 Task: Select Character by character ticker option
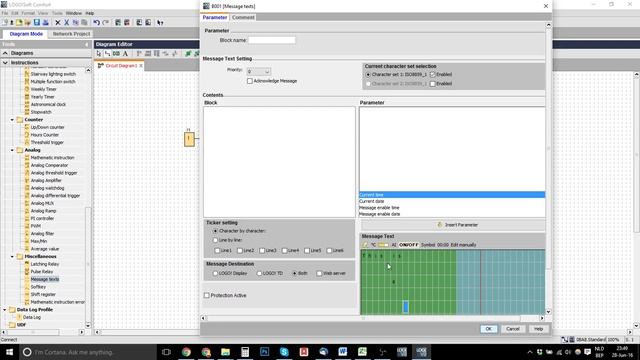click(215, 231)
